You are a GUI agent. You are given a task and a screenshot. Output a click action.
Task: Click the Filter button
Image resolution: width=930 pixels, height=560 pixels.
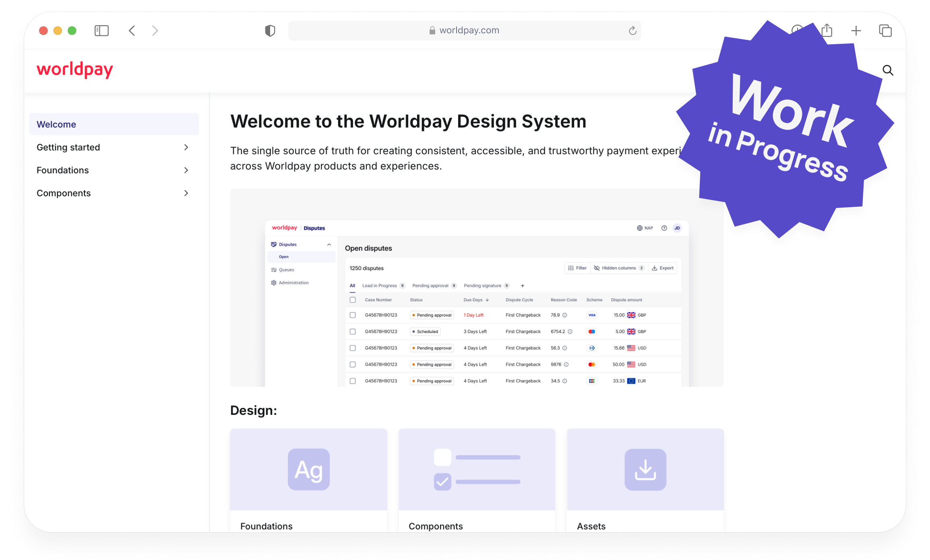pyautogui.click(x=577, y=268)
